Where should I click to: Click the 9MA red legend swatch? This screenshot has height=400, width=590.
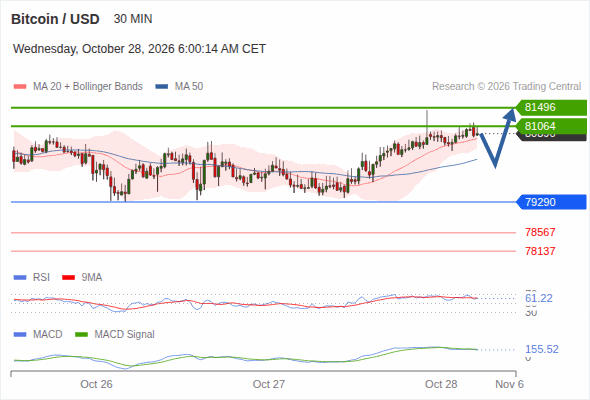68,278
